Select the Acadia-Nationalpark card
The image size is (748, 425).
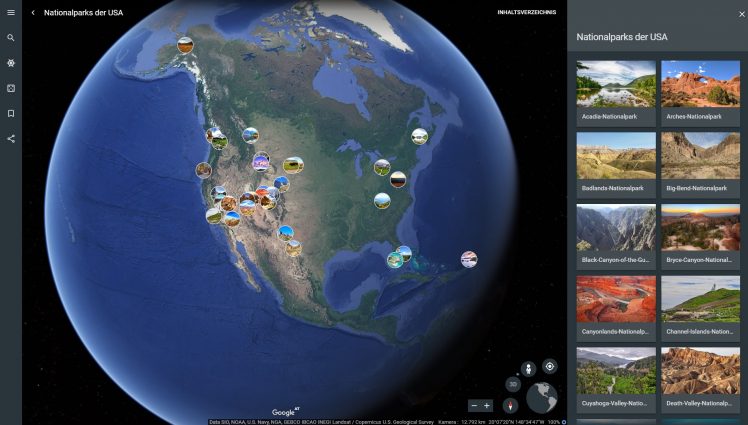point(616,92)
